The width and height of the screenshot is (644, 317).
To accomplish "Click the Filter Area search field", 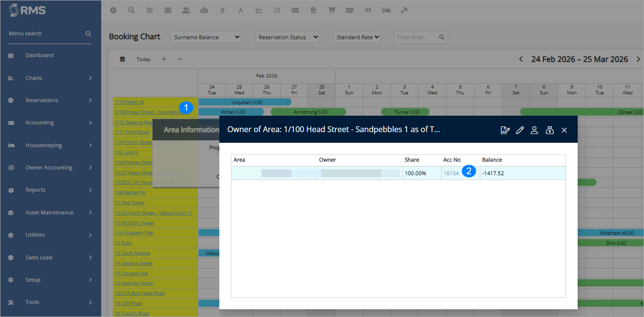I will (x=416, y=37).
